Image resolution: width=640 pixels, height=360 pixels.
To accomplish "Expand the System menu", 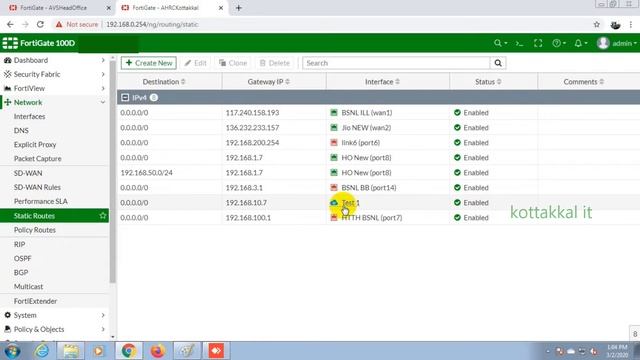I will pos(55,315).
